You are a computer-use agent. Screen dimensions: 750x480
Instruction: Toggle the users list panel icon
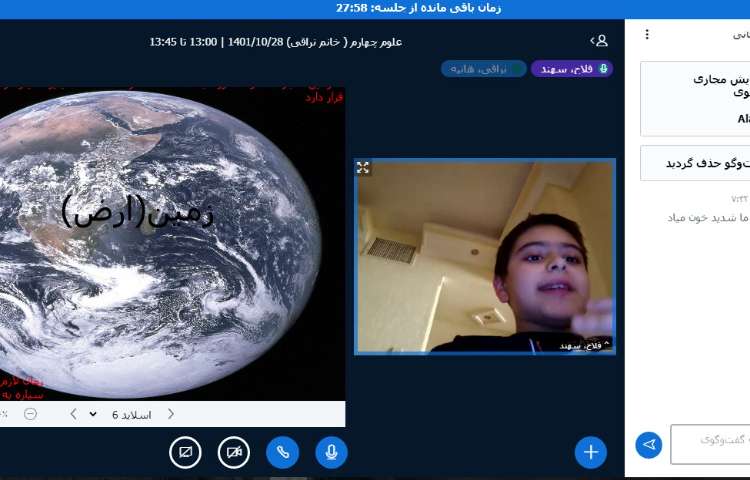pyautogui.click(x=599, y=41)
